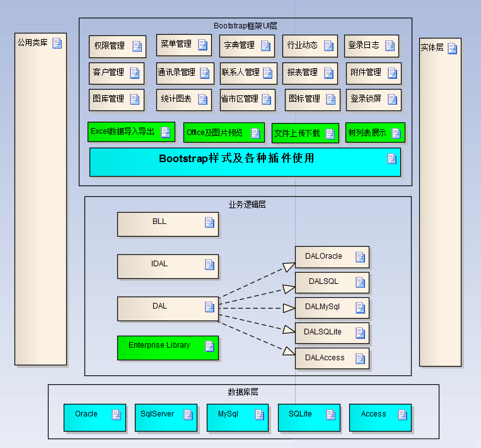
Task: Click the document icon in Enterprise Library box
Action: [x=209, y=346]
